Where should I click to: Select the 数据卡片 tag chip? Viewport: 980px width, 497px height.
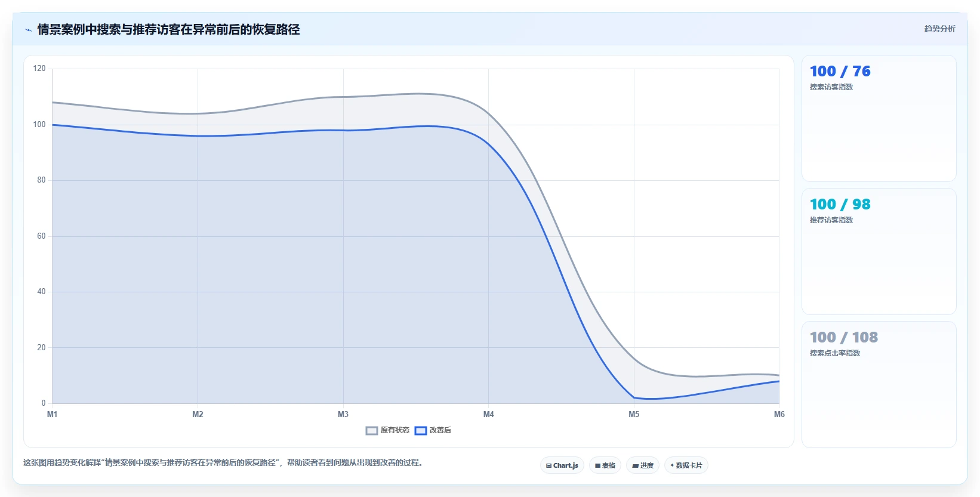(x=686, y=465)
